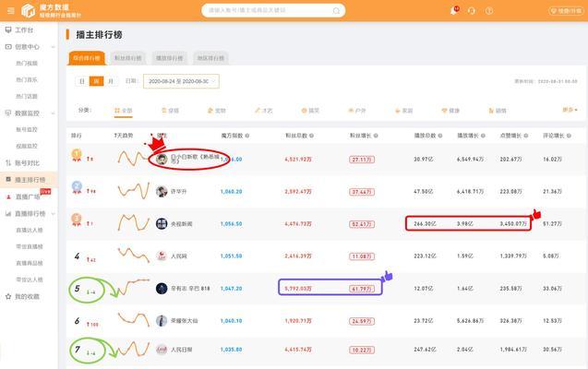Click 粉丝增长 badge 27.44万 for 许华升
Viewport: 588px width, 369px height.
(x=362, y=192)
